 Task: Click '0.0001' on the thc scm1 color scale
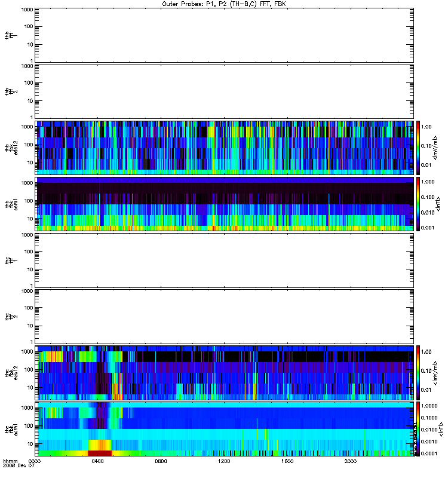click(429, 454)
